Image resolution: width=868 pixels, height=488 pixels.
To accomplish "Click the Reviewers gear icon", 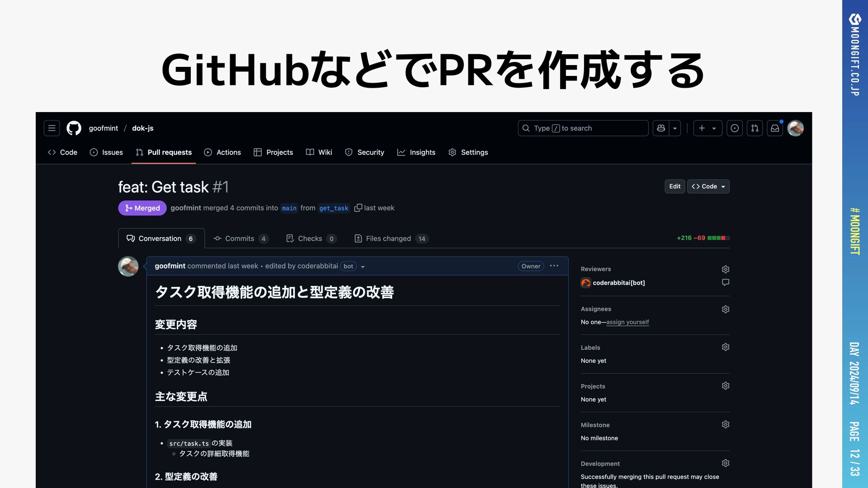I will 726,269.
